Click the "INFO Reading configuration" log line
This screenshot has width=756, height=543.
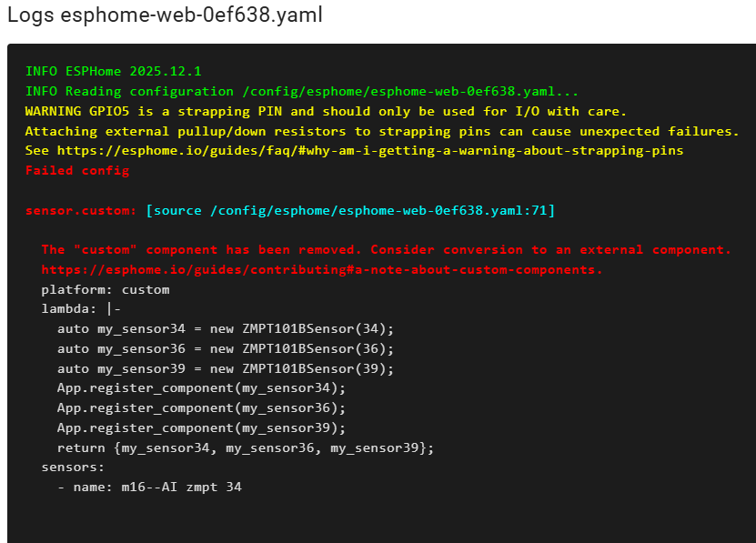click(302, 91)
